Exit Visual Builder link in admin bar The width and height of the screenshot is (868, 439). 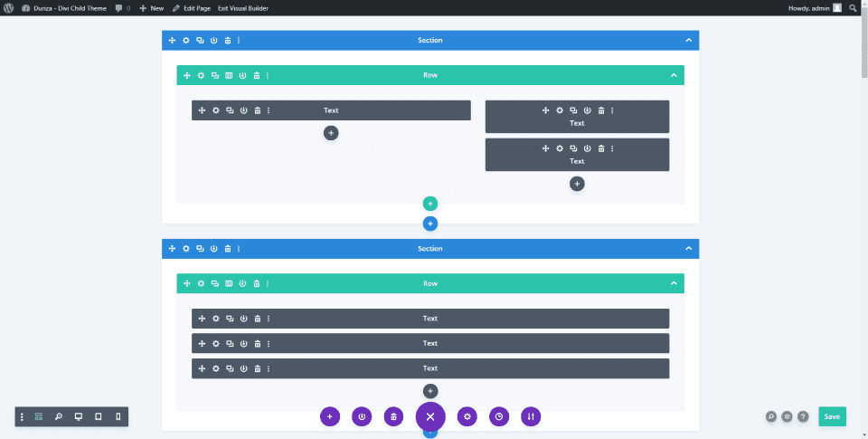243,8
